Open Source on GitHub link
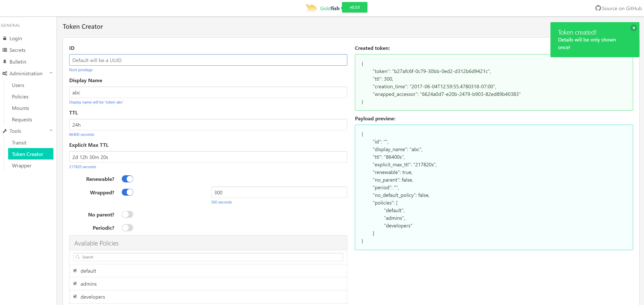The width and height of the screenshot is (644, 305). point(621,8)
